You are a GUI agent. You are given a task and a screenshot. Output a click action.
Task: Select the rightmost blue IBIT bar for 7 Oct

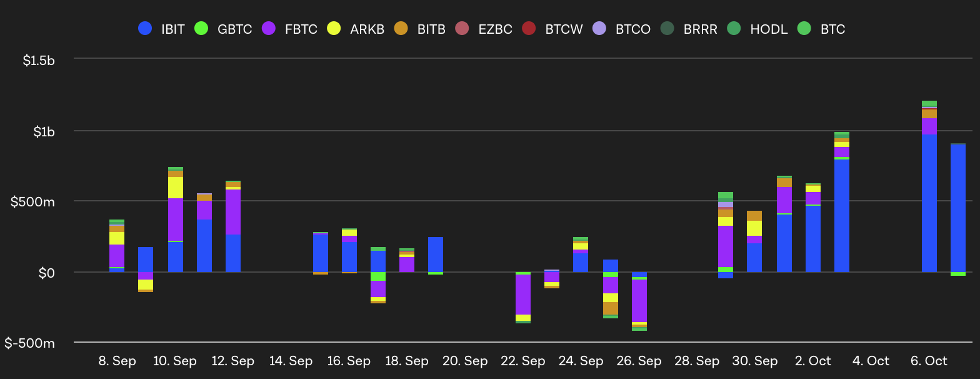[958, 208]
